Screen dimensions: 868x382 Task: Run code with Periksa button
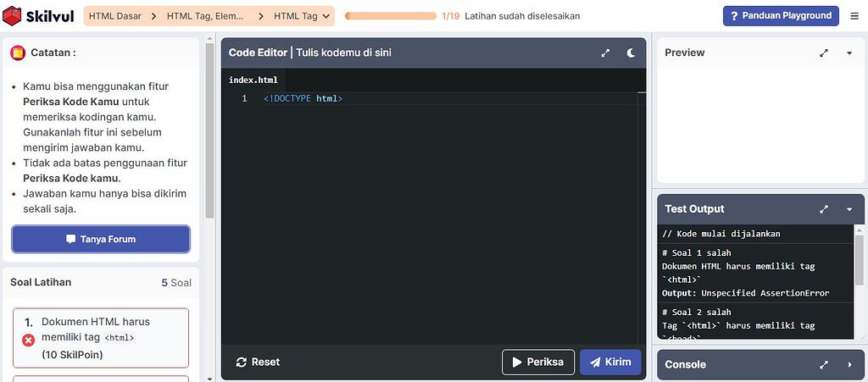point(538,363)
